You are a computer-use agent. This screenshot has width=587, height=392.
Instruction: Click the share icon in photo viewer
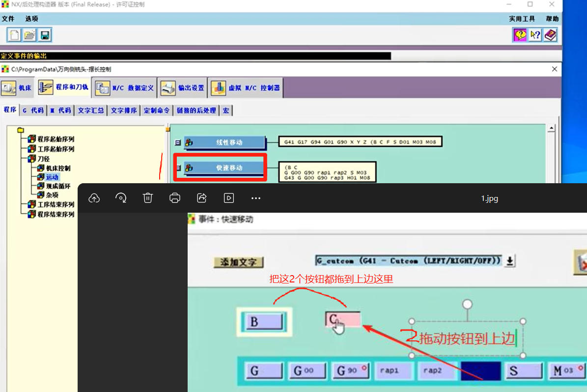tap(202, 198)
